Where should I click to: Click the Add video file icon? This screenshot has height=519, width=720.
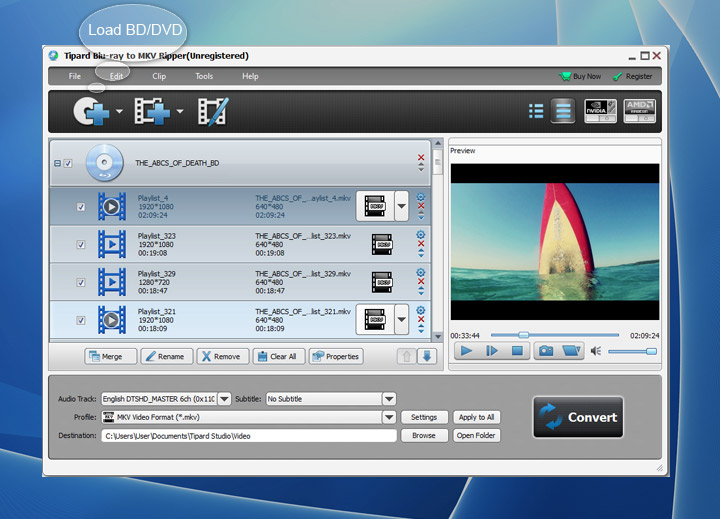click(x=152, y=111)
